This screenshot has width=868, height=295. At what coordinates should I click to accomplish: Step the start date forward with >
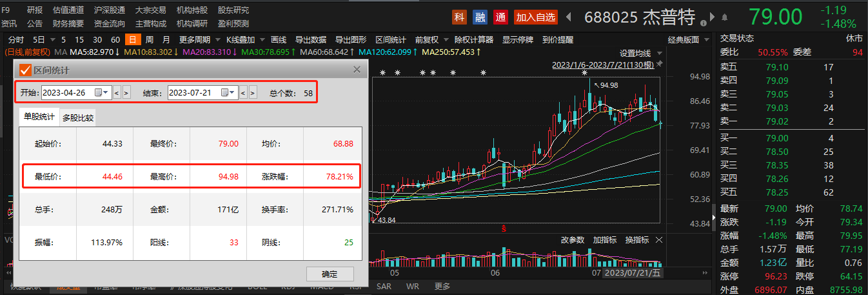coord(126,92)
